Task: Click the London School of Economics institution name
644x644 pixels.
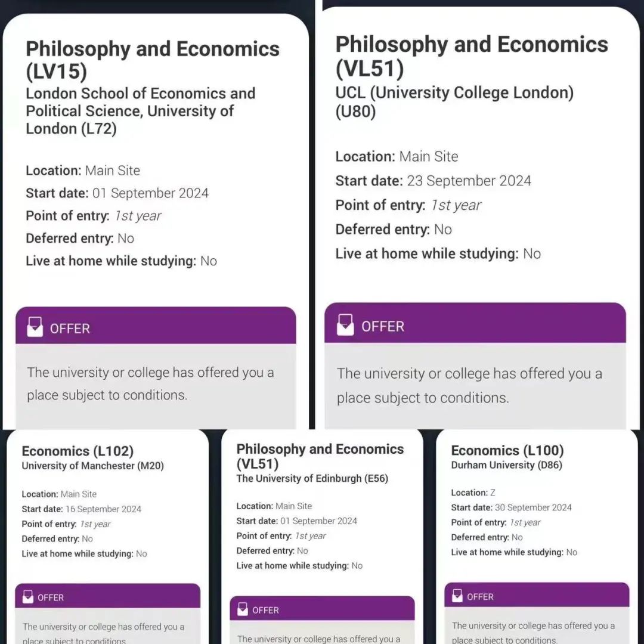Action: [x=140, y=111]
